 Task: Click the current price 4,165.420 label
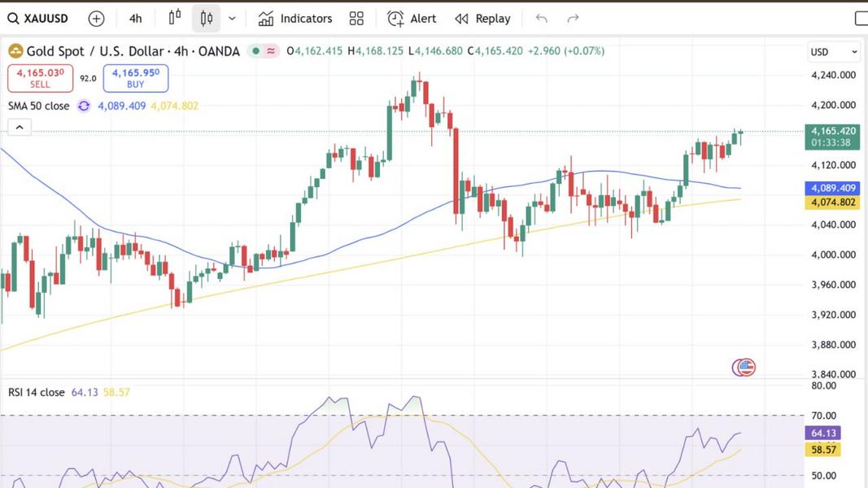832,130
